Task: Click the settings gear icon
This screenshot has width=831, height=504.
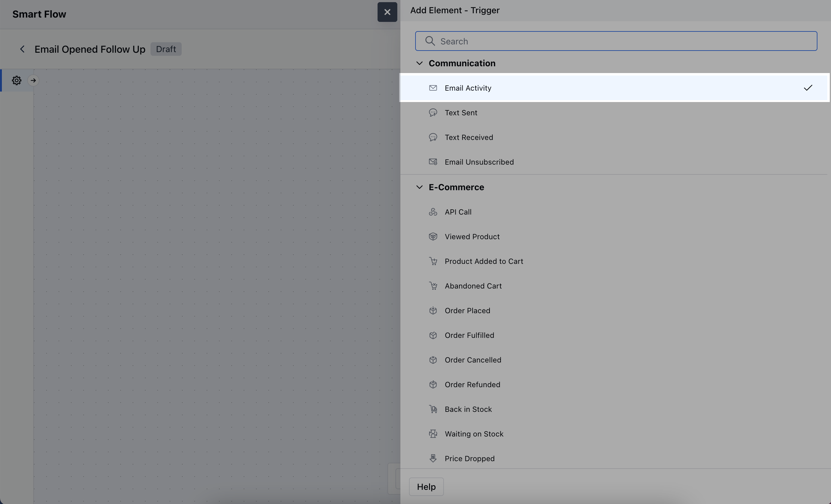Action: click(x=17, y=80)
